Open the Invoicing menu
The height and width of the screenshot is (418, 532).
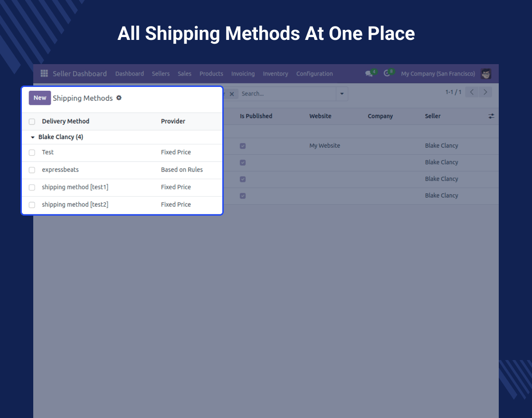[243, 74]
